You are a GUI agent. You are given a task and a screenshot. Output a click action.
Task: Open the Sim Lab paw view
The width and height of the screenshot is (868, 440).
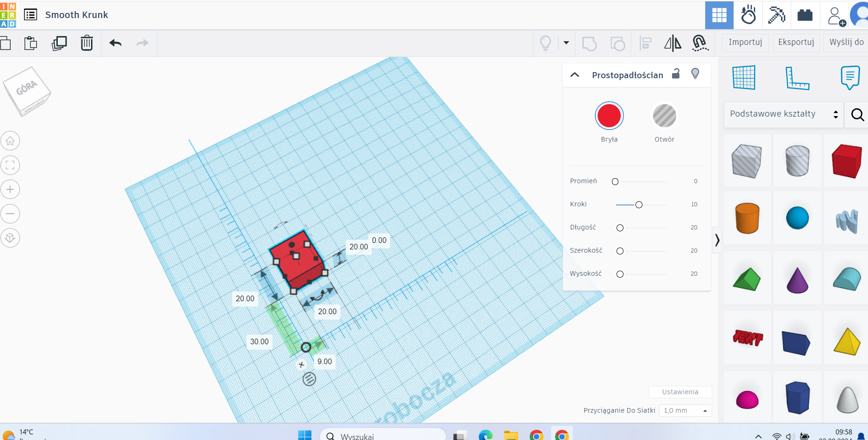[x=748, y=15]
